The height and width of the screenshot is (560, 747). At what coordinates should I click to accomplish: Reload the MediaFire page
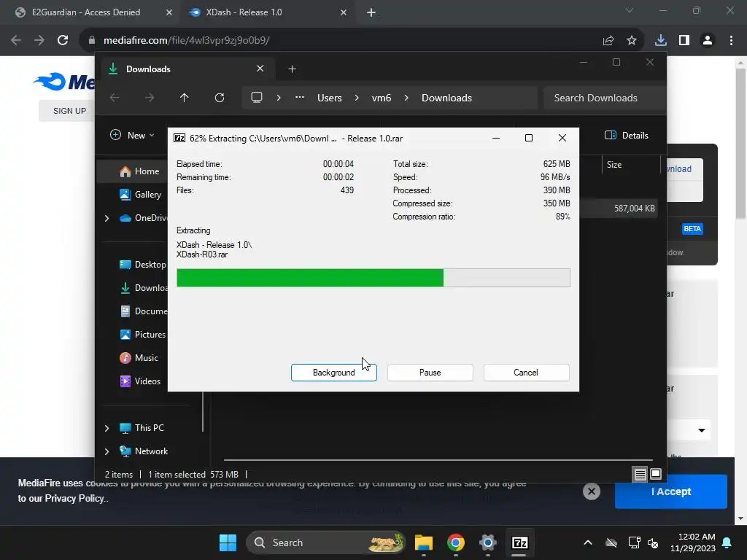[63, 41]
